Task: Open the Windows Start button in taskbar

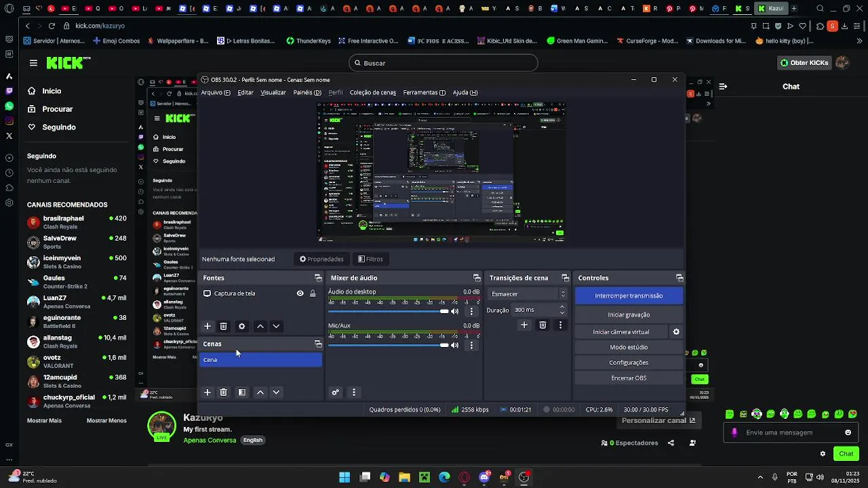Action: tap(344, 477)
